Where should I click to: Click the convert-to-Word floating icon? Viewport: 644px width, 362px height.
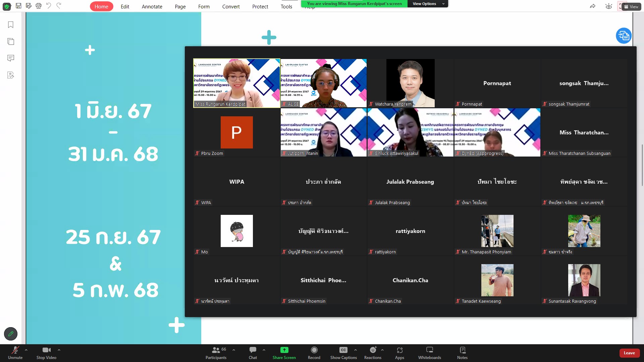click(624, 36)
